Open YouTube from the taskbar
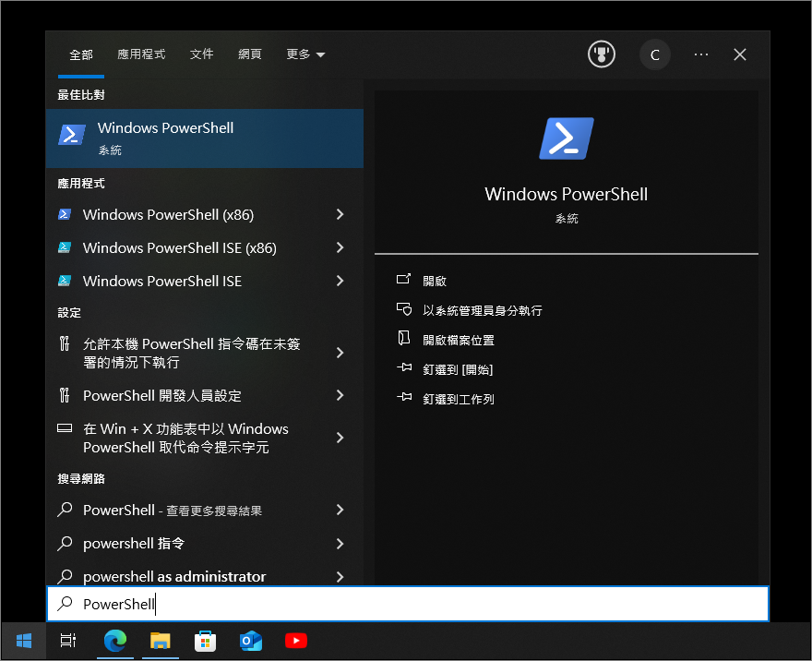 295,641
